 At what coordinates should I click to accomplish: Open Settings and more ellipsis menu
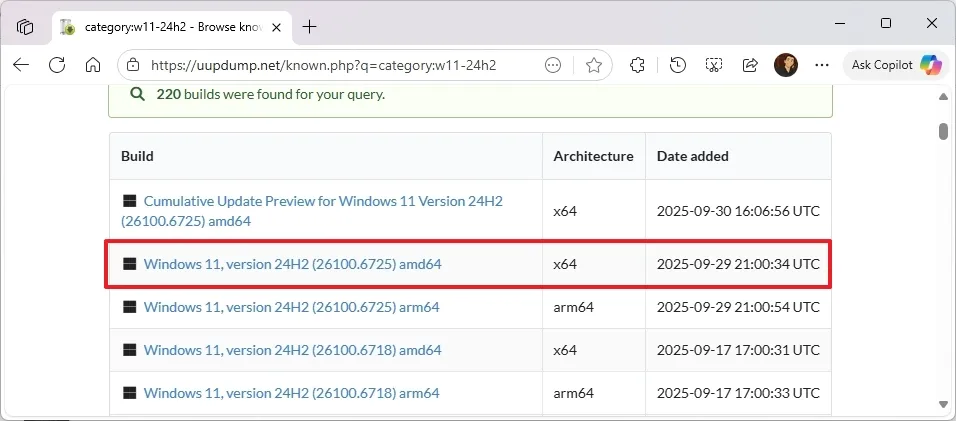click(x=822, y=65)
